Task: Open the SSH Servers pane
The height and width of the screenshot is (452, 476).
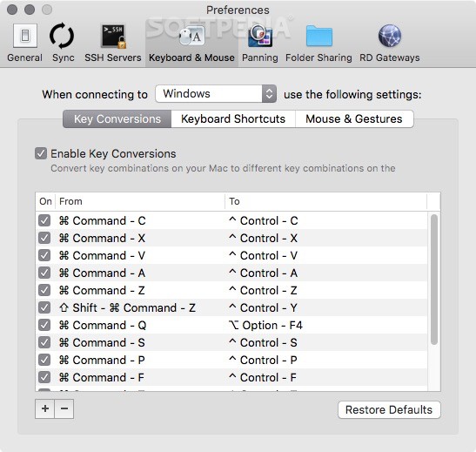Action: tap(113, 43)
